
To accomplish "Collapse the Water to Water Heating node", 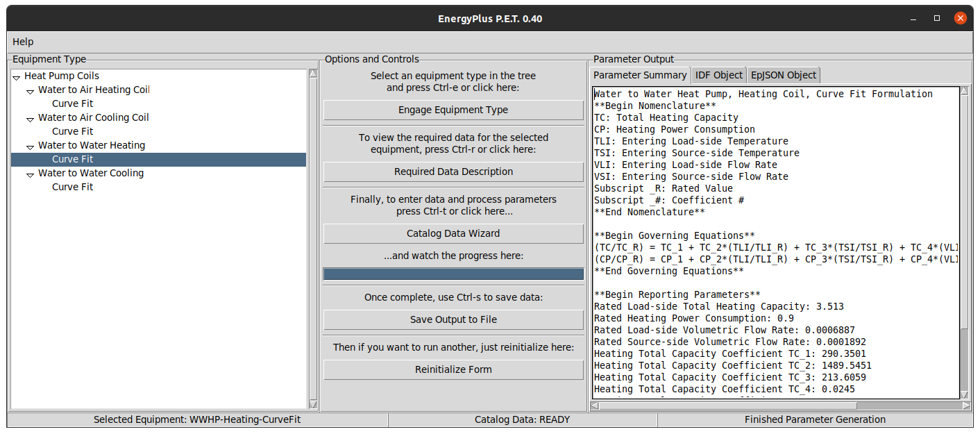I will point(31,147).
